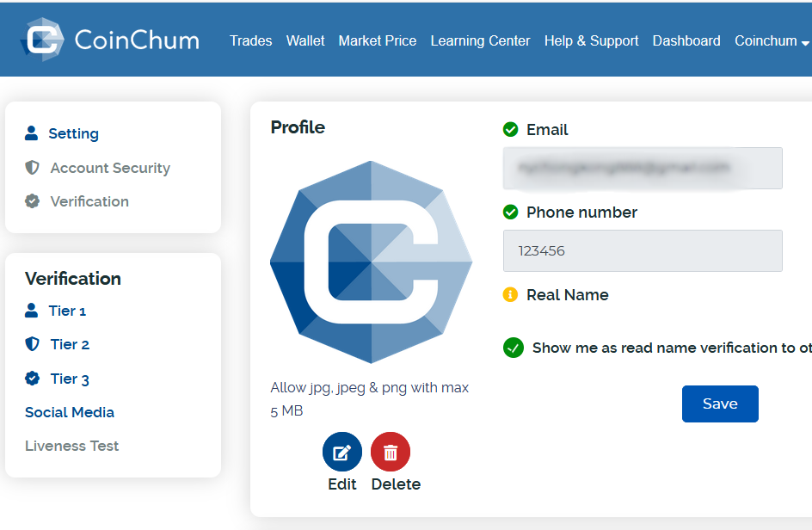Click the profile avatar image
The image size is (812, 530).
[x=370, y=261]
